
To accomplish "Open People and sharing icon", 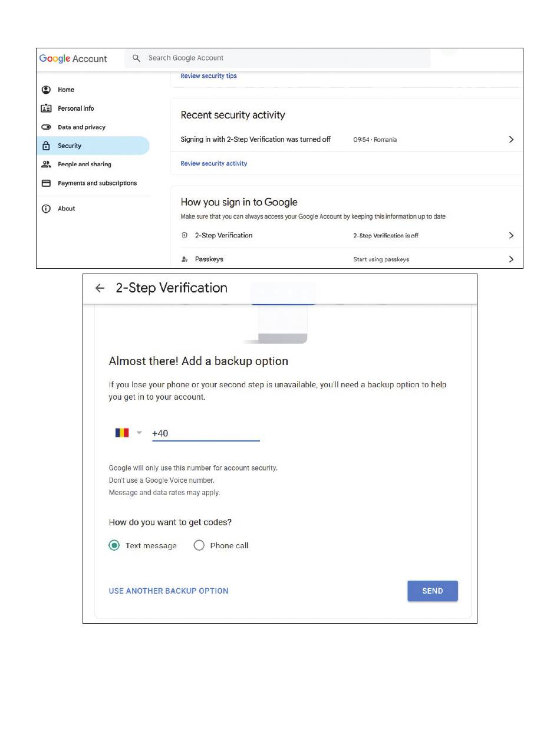I will [x=46, y=164].
